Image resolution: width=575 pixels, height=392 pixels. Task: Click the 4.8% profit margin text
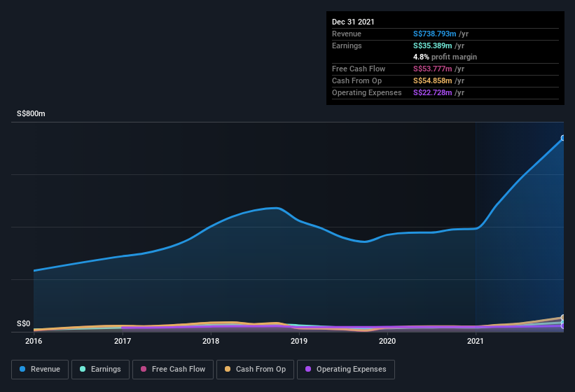445,57
